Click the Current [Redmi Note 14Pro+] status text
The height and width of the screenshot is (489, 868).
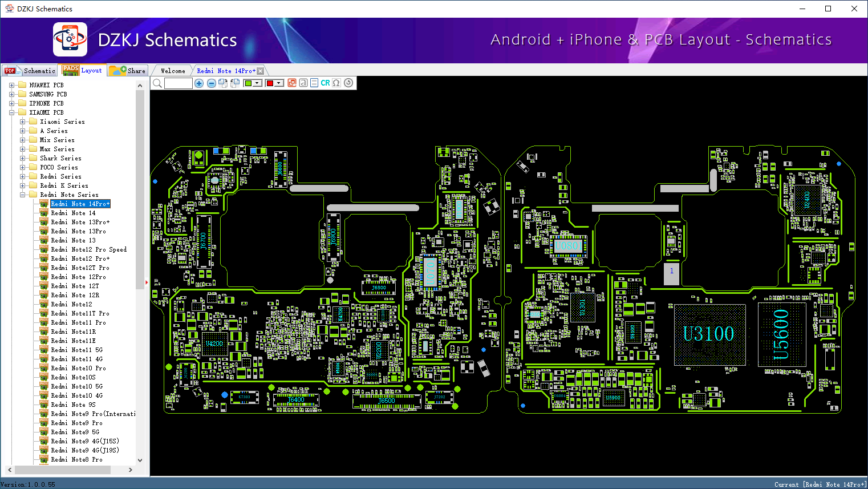820,484
